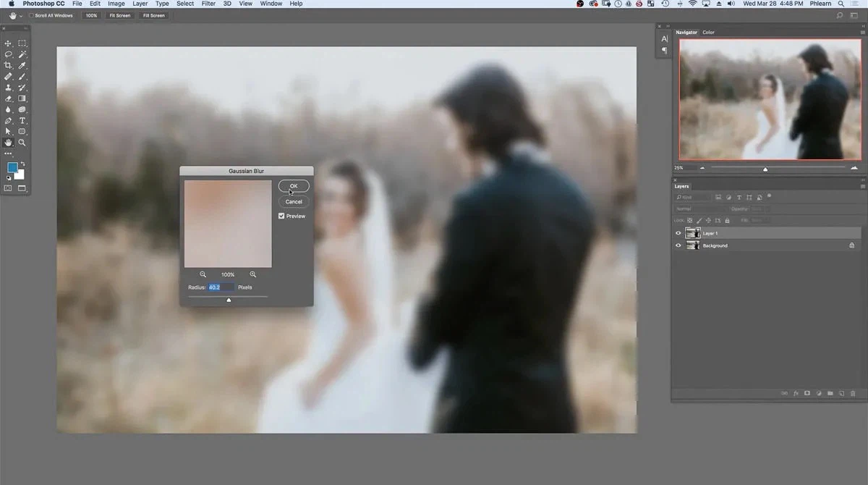Choose the Crop tool

coord(7,65)
